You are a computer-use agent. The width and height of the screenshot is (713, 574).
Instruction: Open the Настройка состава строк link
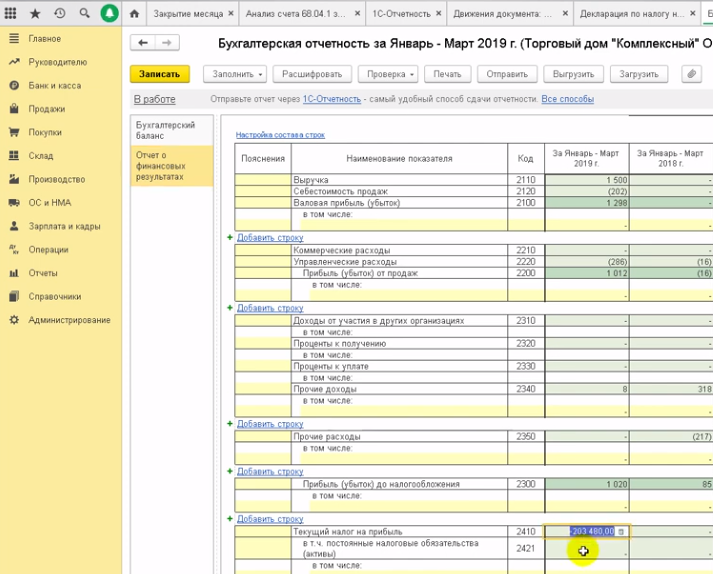[x=280, y=135]
